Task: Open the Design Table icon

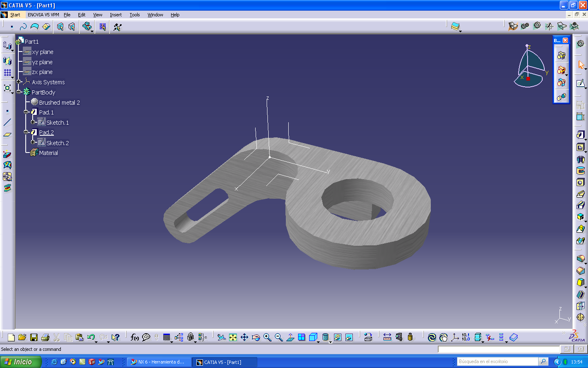Action: click(167, 337)
